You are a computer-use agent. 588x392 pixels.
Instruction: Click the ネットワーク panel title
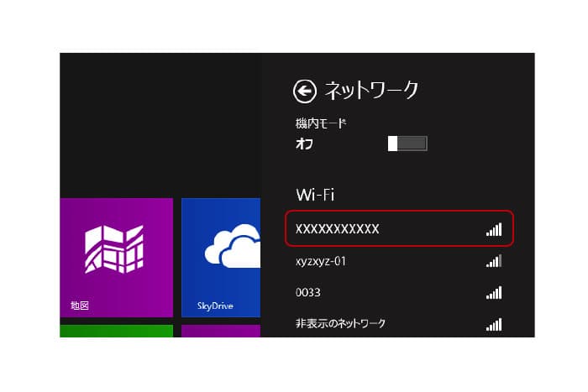(371, 91)
